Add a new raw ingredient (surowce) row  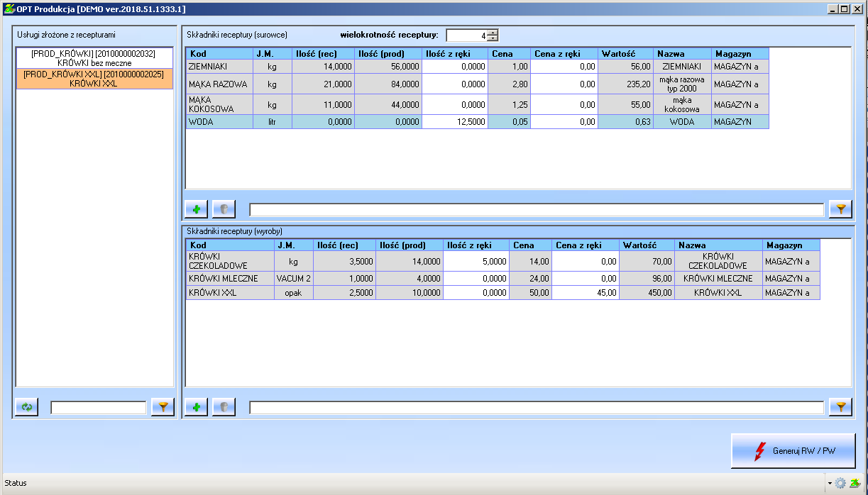(196, 209)
